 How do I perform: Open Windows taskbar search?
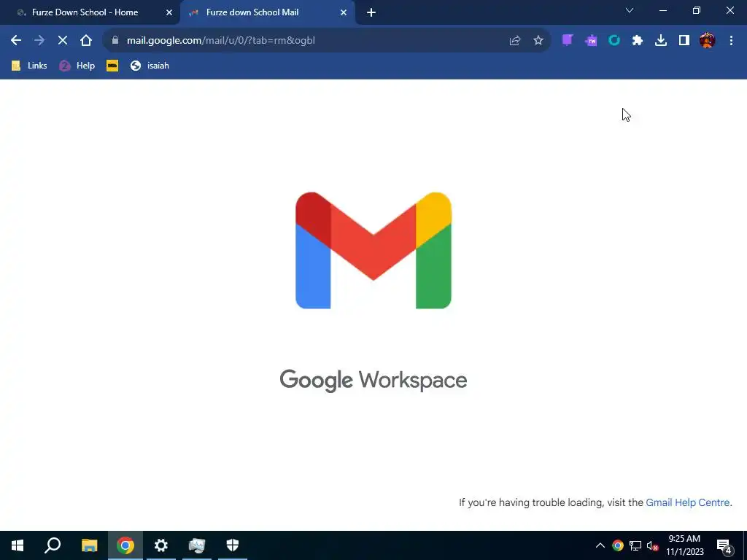click(53, 545)
